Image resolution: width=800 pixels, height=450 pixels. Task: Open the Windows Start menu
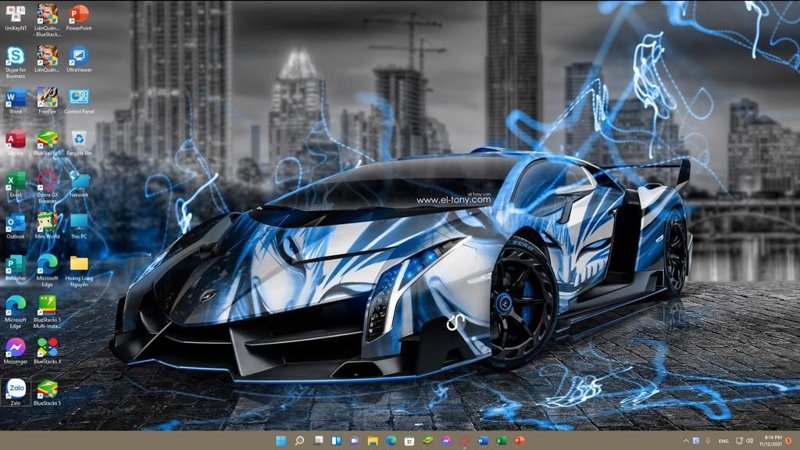point(281,441)
